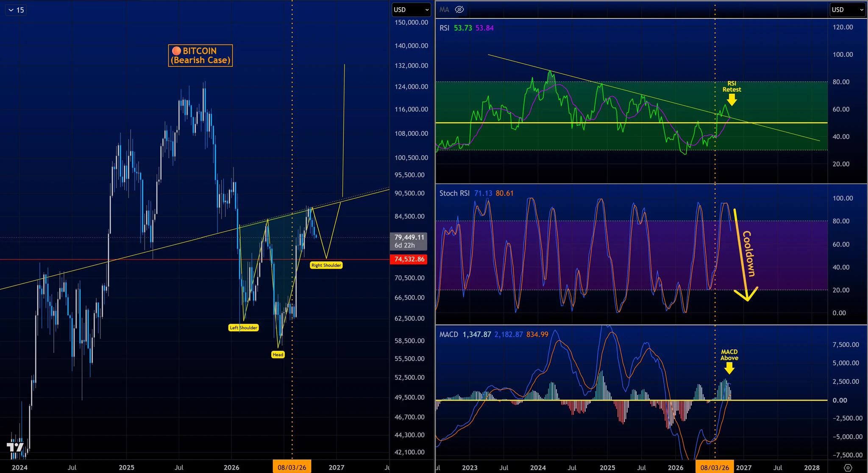Viewport: 868px width, 473px height.
Task: Click the 08/03/26 date marker on left chart
Action: click(x=292, y=467)
